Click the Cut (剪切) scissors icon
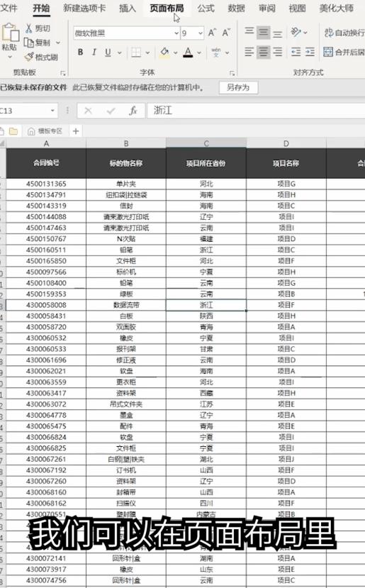 coord(29,28)
